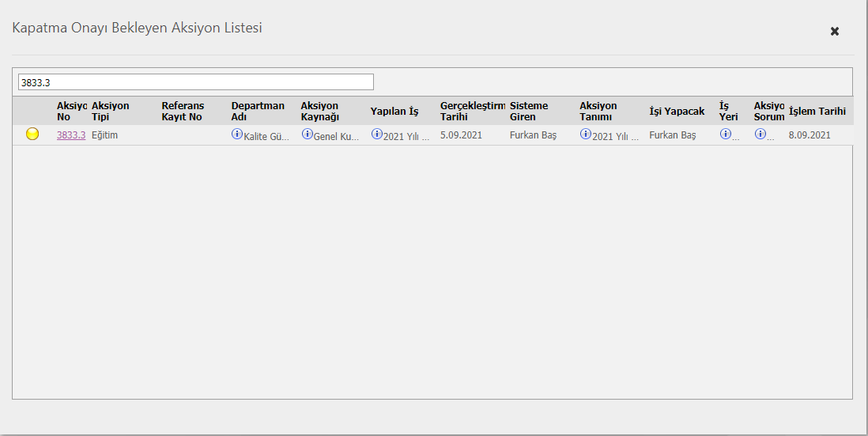Open action link 3833.3

tap(71, 135)
